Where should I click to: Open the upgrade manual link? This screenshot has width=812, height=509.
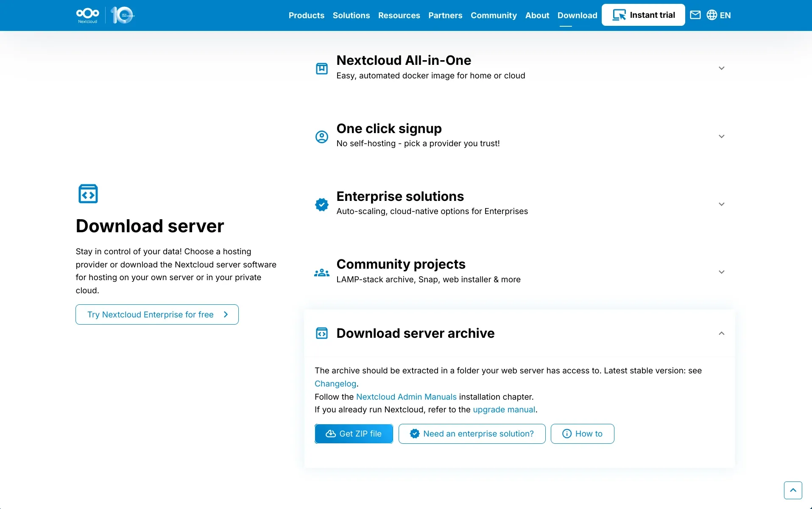504,409
